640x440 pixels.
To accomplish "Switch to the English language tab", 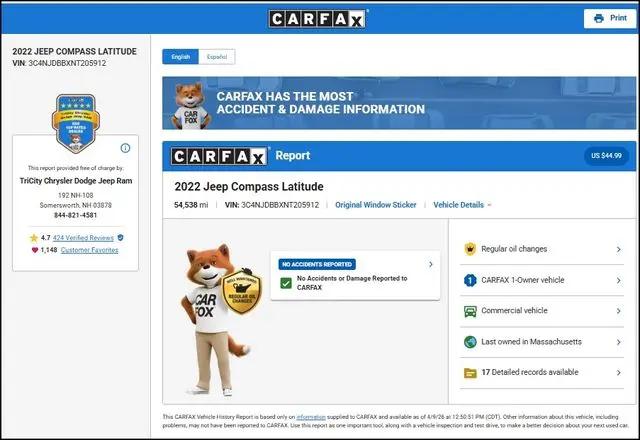I will pos(180,57).
